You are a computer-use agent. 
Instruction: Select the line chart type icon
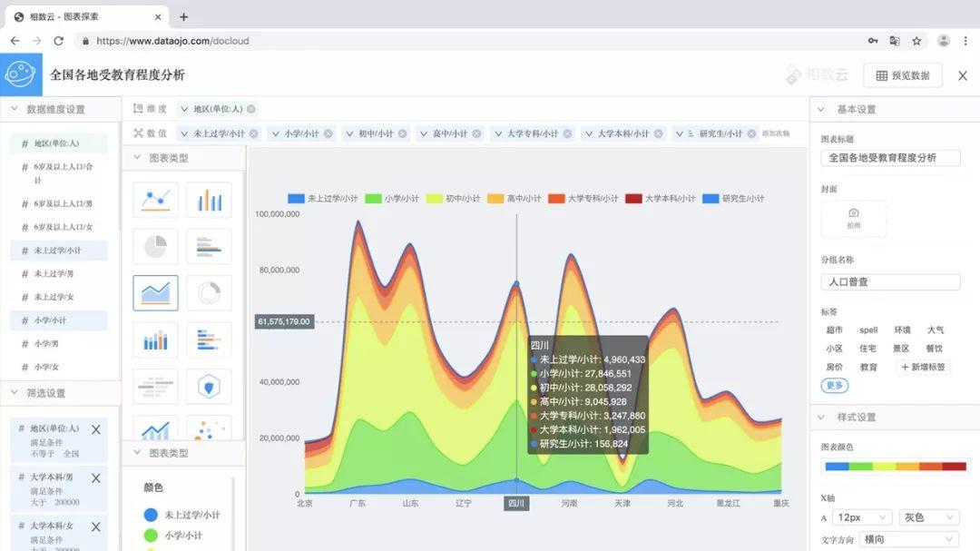pos(155,200)
